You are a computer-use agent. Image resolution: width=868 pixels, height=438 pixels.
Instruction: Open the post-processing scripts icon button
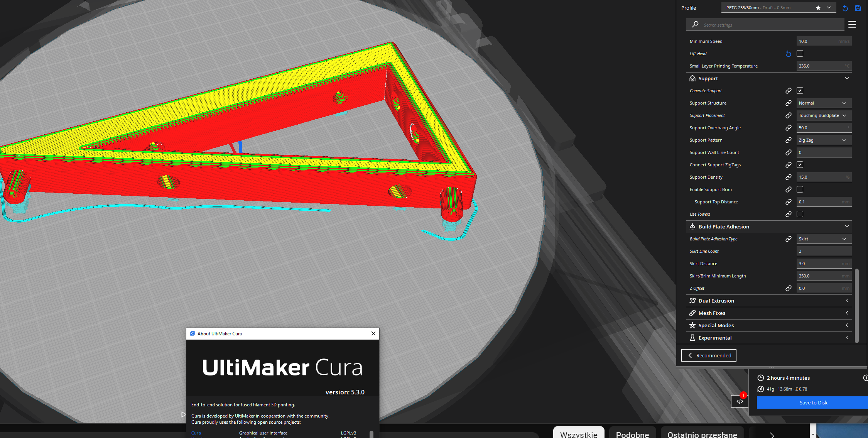[740, 401]
